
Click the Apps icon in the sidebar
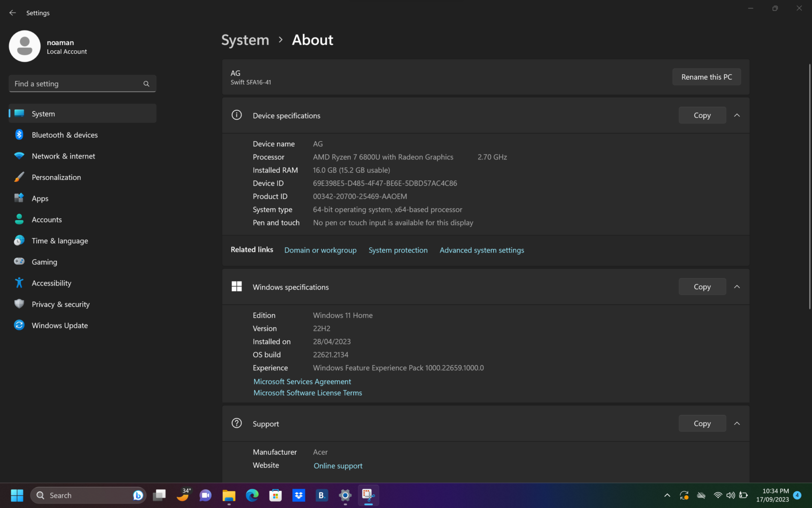(x=19, y=198)
